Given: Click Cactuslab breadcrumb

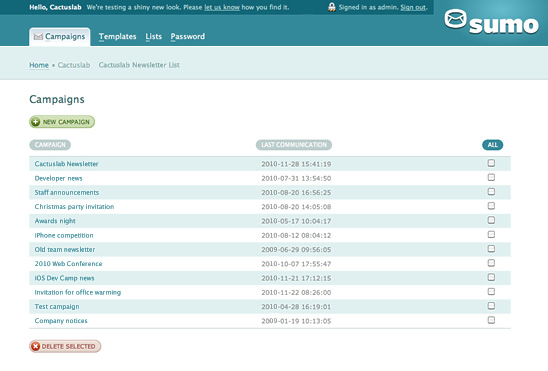Looking at the screenshot, I should coord(74,65).
